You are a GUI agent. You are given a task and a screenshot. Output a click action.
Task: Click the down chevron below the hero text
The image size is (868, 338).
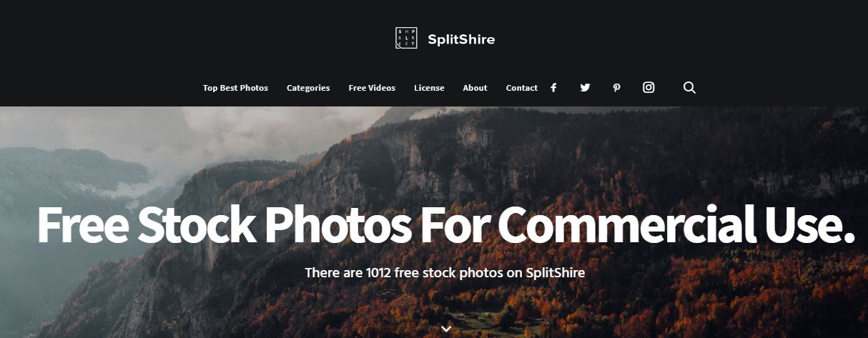[447, 329]
